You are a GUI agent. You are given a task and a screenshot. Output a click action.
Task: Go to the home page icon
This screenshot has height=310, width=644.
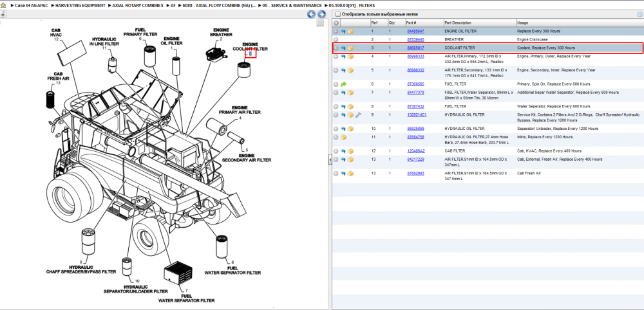(x=3, y=5)
